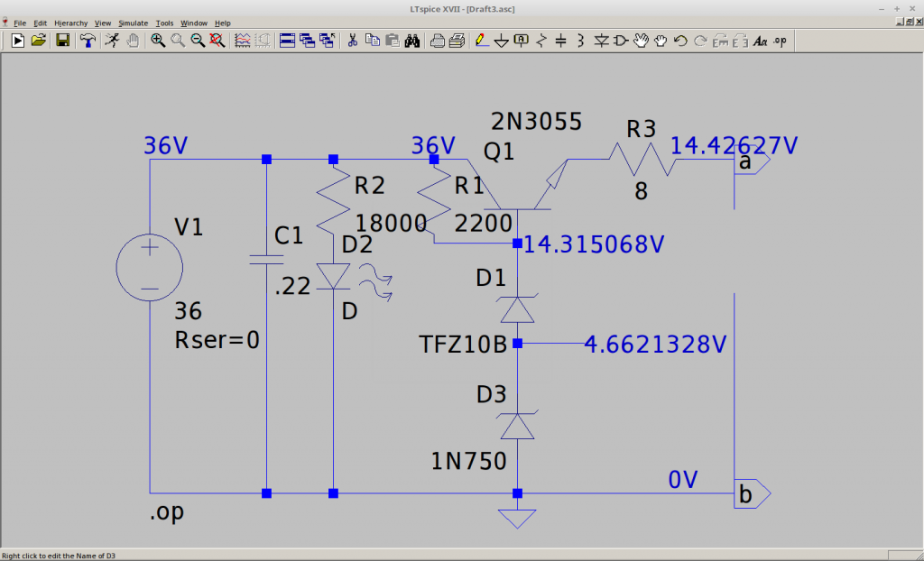The image size is (924, 561).
Task: Pick the Draw Wire pencil tool
Action: point(481,41)
